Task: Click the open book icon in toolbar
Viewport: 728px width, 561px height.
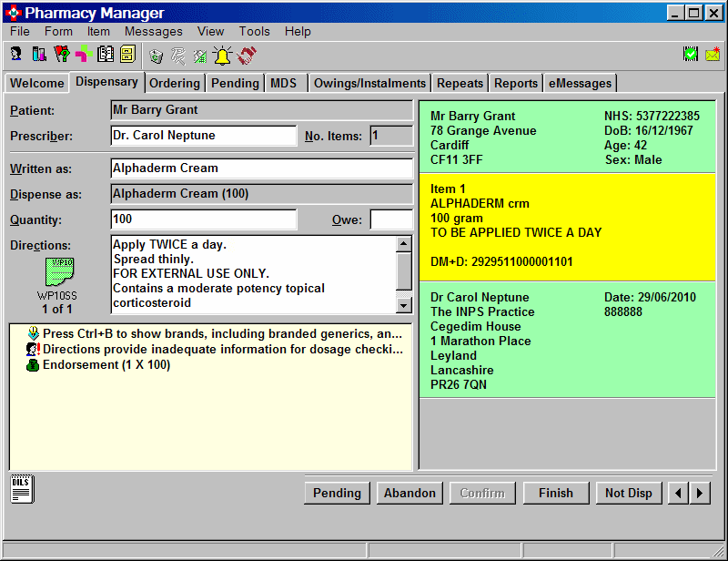Action: point(105,56)
